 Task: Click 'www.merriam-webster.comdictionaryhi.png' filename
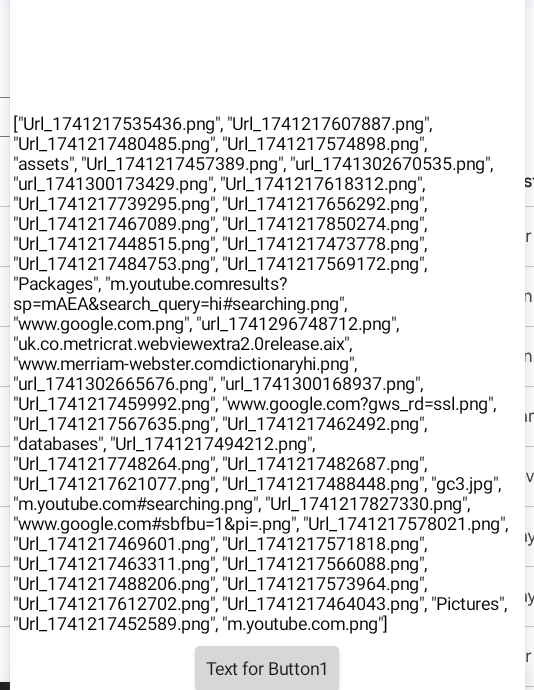[x=184, y=364]
